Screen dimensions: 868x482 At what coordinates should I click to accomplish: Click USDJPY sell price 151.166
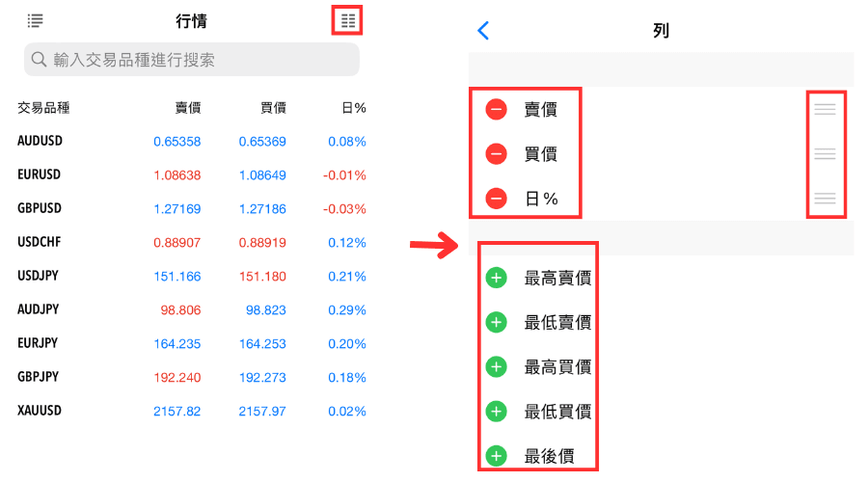(x=177, y=277)
